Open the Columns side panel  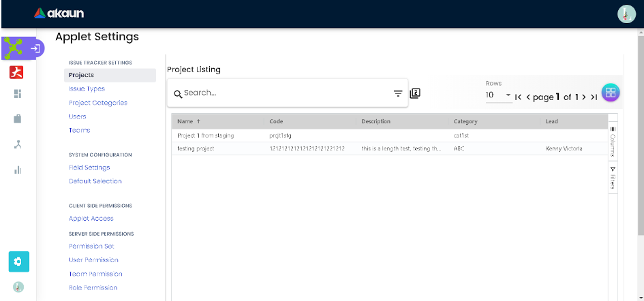click(x=613, y=142)
